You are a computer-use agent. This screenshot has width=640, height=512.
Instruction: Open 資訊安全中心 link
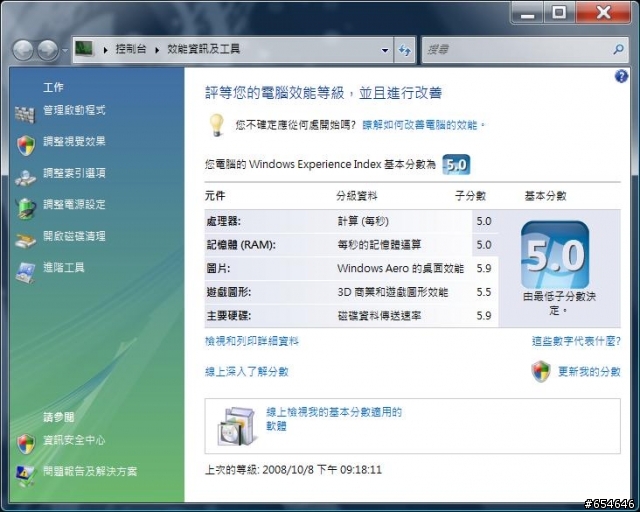74,440
